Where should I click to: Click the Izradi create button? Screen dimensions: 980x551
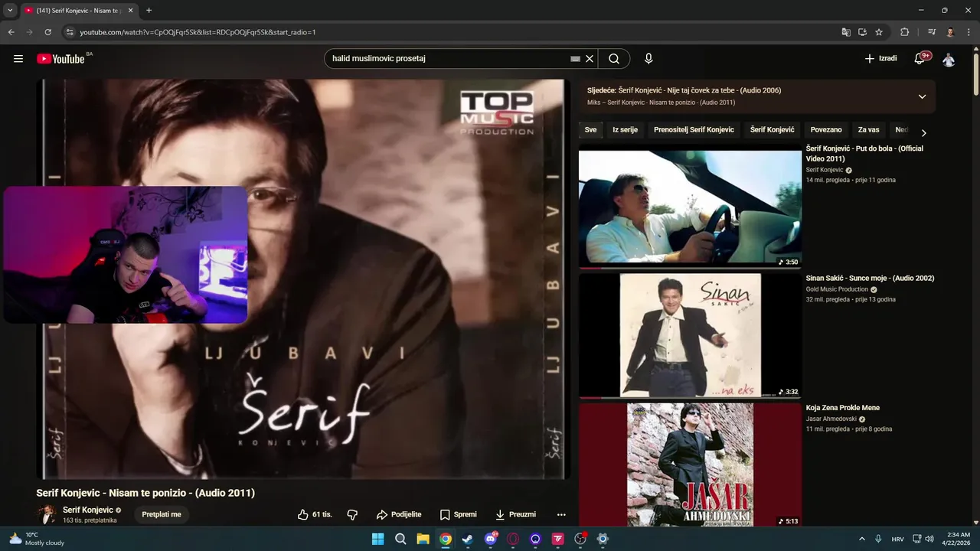tap(880, 59)
